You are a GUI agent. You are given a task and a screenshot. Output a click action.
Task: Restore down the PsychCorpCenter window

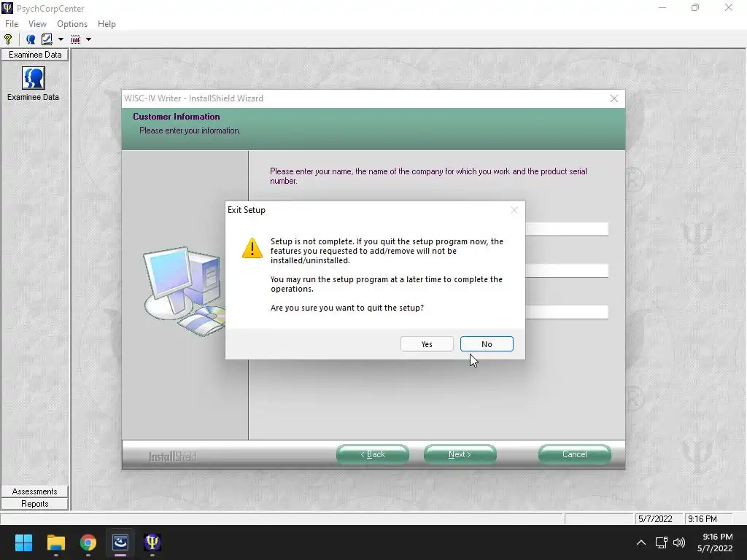click(695, 7)
